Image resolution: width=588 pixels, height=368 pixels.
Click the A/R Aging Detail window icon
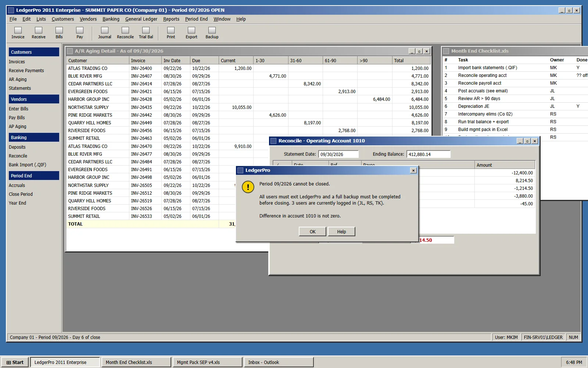point(70,51)
